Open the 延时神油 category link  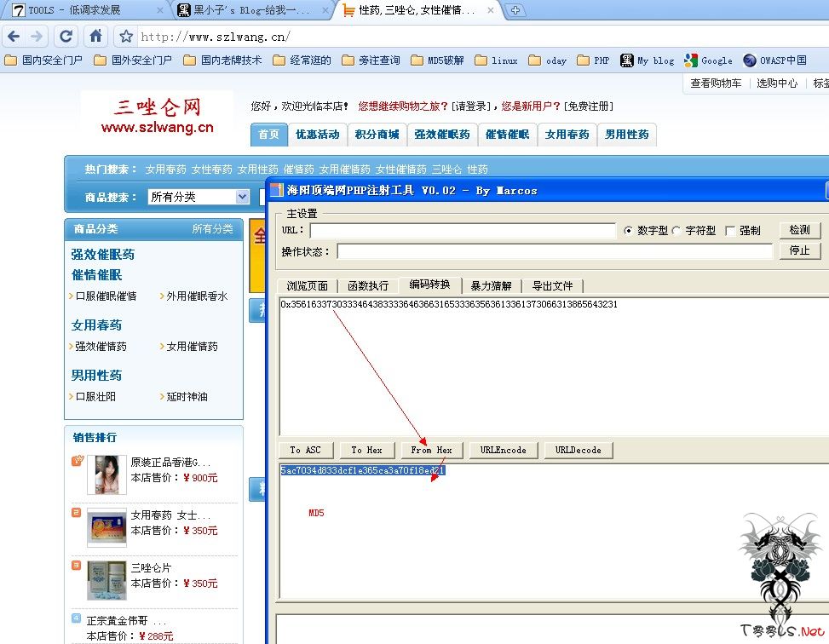[x=187, y=397]
